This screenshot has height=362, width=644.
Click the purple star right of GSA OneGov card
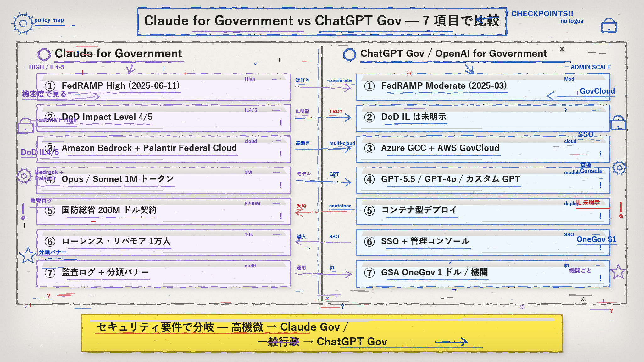(x=618, y=271)
